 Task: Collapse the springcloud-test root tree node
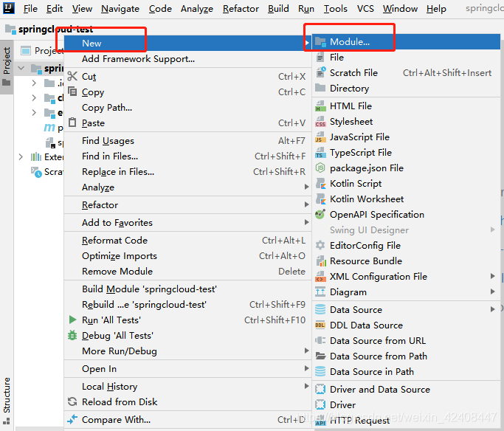pos(21,68)
